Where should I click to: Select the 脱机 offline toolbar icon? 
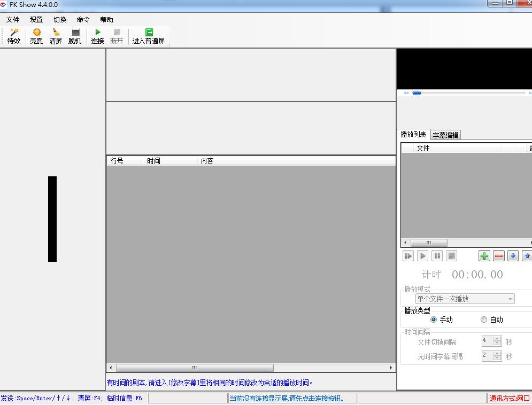coord(75,33)
